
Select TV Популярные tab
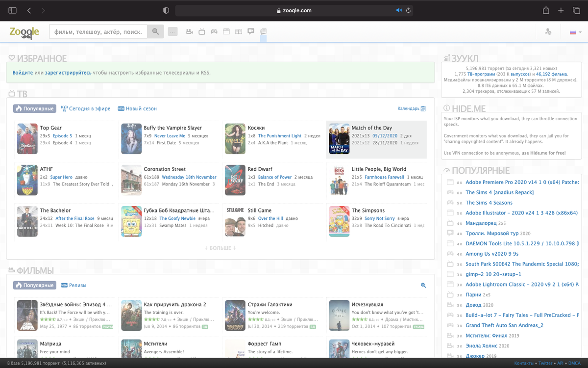[34, 108]
